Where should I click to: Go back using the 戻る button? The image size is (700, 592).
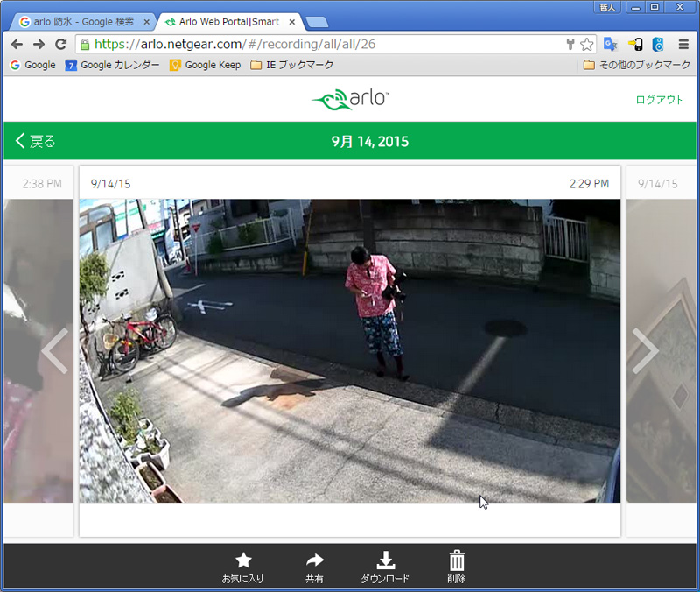point(36,141)
